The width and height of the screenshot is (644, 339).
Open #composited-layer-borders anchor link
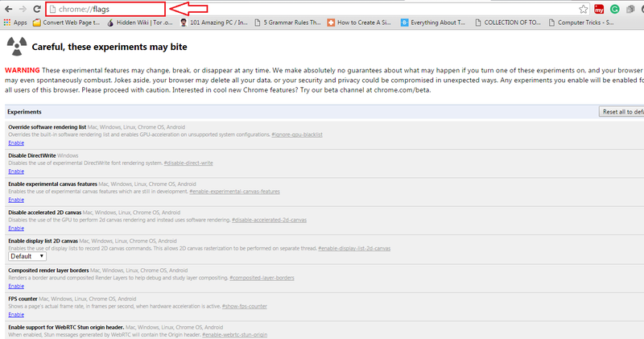[262, 278]
